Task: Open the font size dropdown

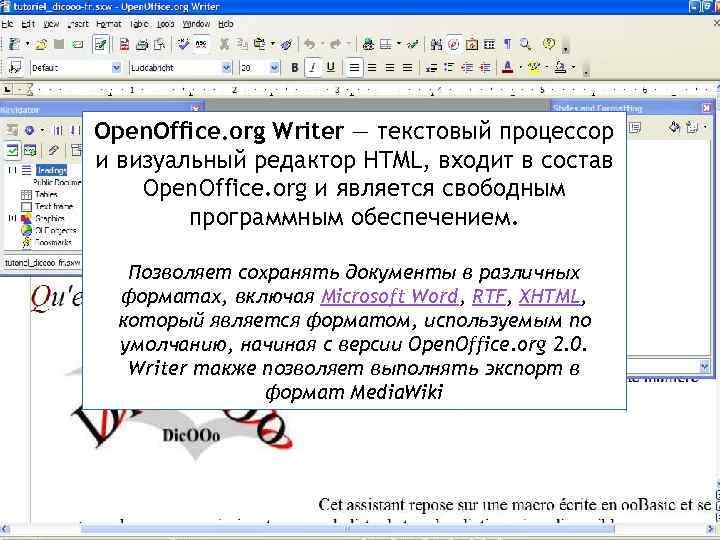Action: click(275, 68)
